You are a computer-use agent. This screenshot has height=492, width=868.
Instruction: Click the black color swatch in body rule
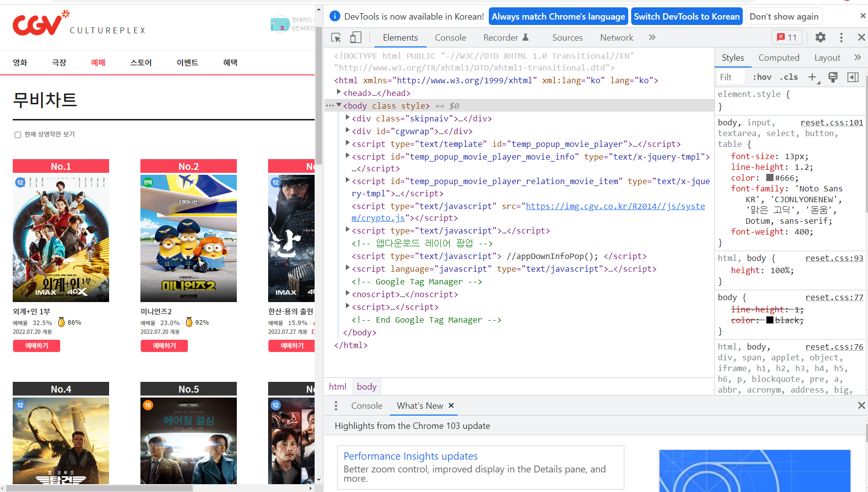coord(770,320)
